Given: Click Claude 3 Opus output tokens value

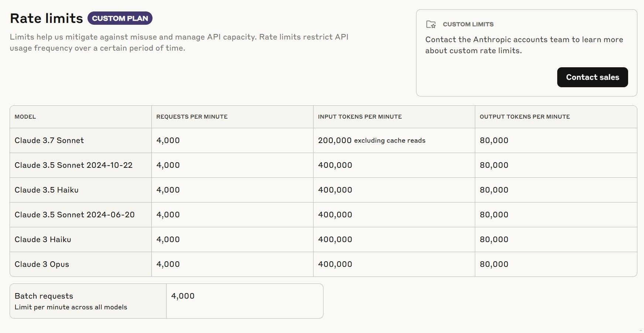Looking at the screenshot, I should (494, 264).
